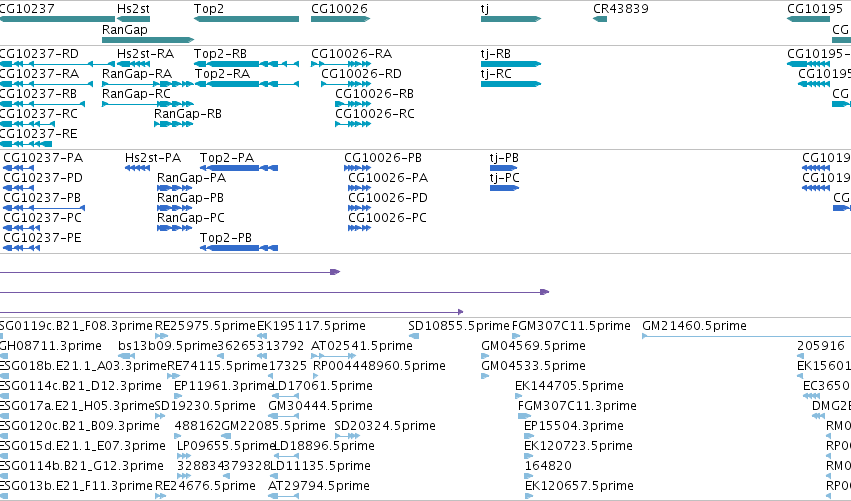Click EST GM21460.5prime
The image size is (851, 501).
pyautogui.click(x=694, y=326)
